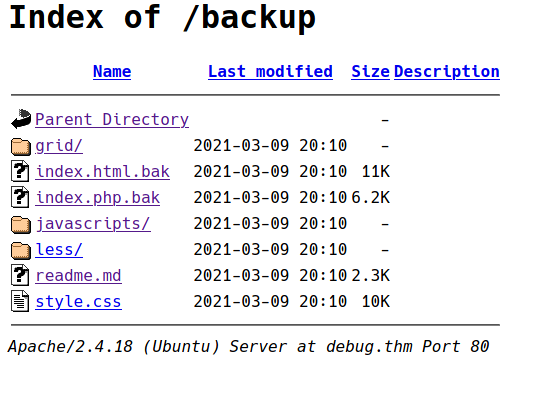Sort listing by Last modified column
Screen dimensions: 556x394
pyautogui.click(x=270, y=72)
